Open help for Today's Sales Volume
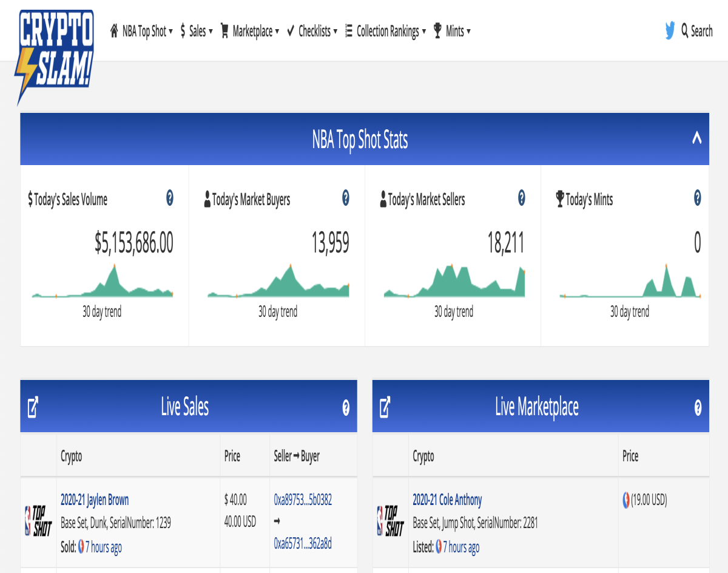 (x=170, y=197)
